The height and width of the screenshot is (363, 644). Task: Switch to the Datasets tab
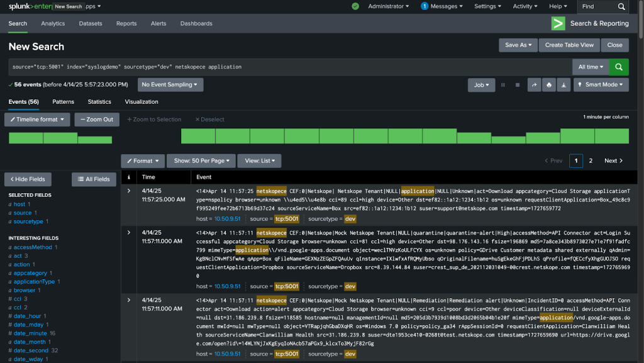point(91,23)
